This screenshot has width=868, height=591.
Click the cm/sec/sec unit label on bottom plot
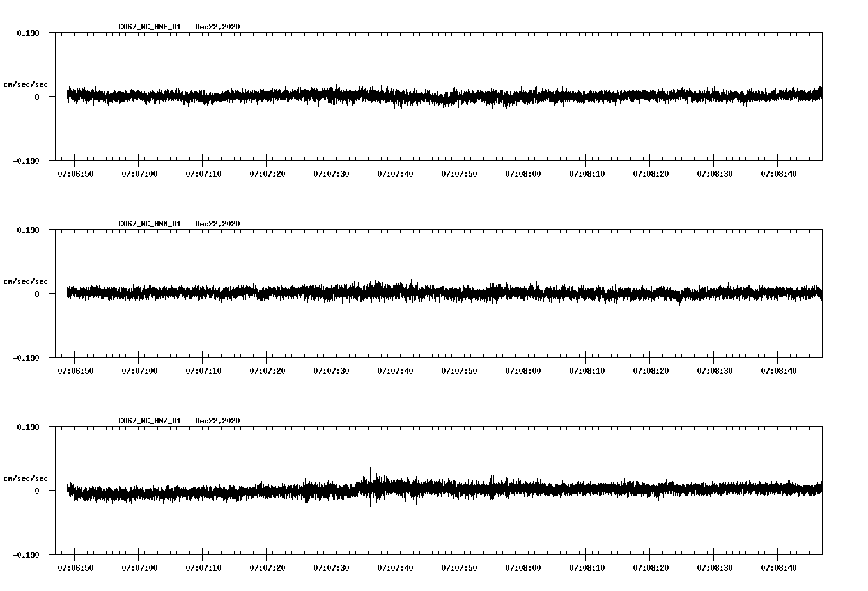[x=27, y=477]
